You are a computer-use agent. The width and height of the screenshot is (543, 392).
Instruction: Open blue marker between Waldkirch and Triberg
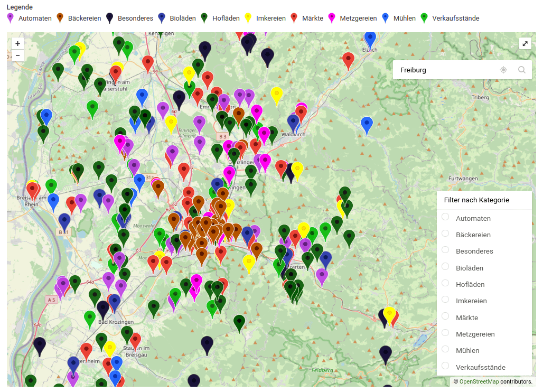tap(367, 124)
